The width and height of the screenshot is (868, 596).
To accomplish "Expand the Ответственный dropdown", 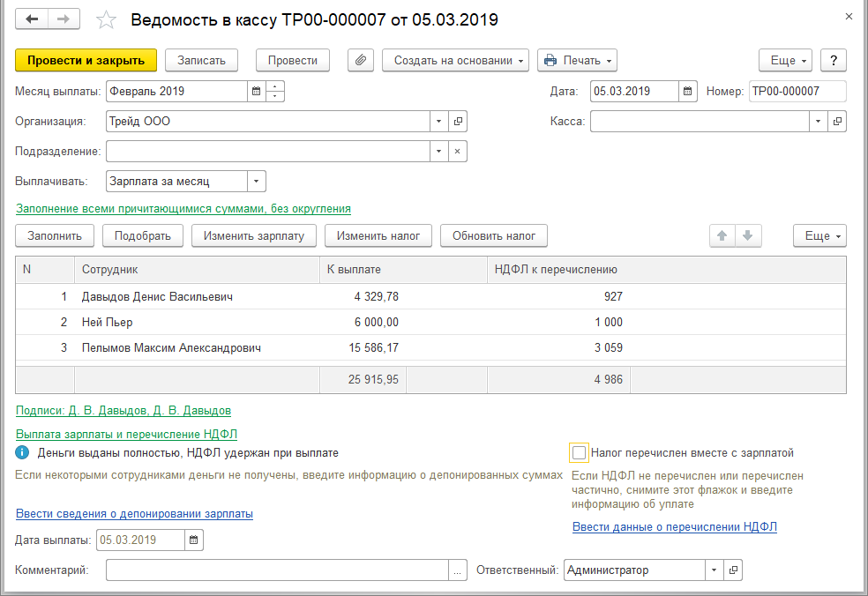I will [x=714, y=570].
